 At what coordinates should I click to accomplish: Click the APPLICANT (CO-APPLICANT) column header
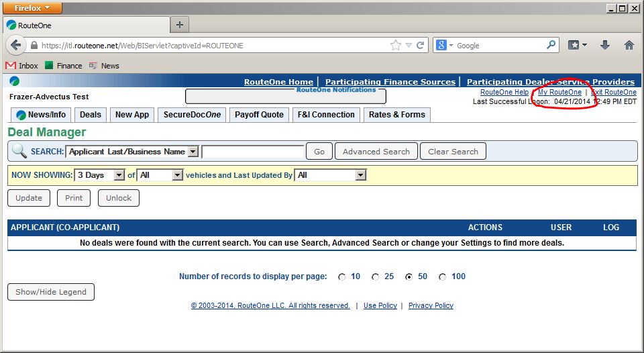[65, 228]
